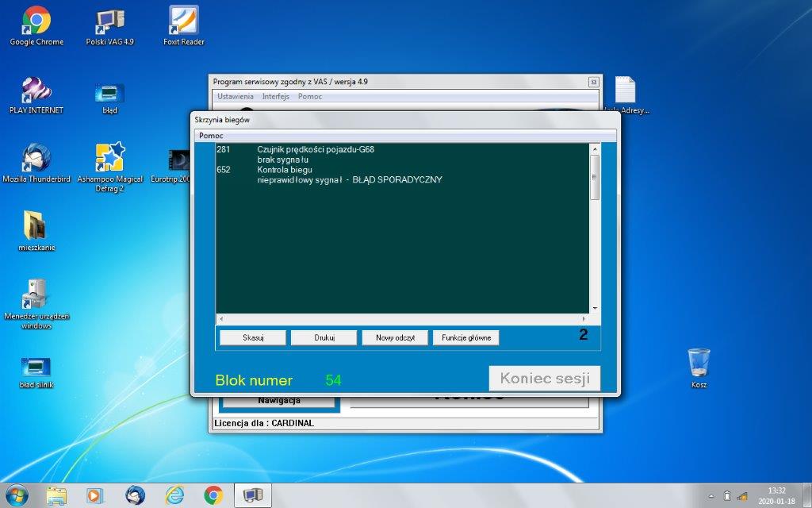Click the horizontal scrollbar left arrow
Image resolution: width=812 pixels, height=508 pixels.
(x=220, y=318)
